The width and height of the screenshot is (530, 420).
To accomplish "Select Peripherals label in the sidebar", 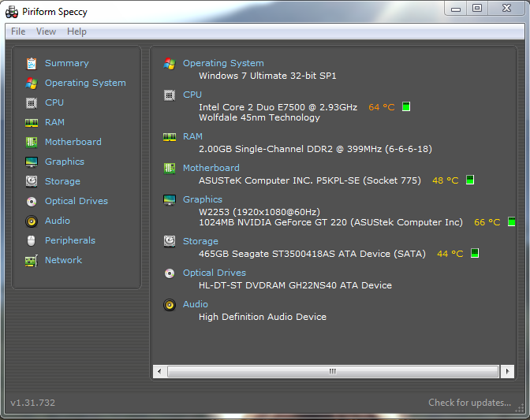I will tap(70, 240).
